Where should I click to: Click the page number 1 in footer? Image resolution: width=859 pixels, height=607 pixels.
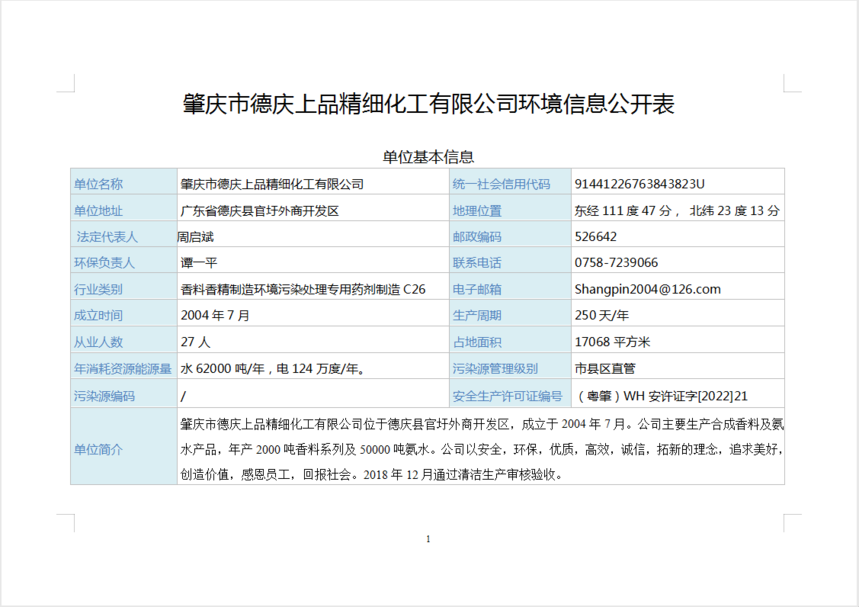point(428,540)
